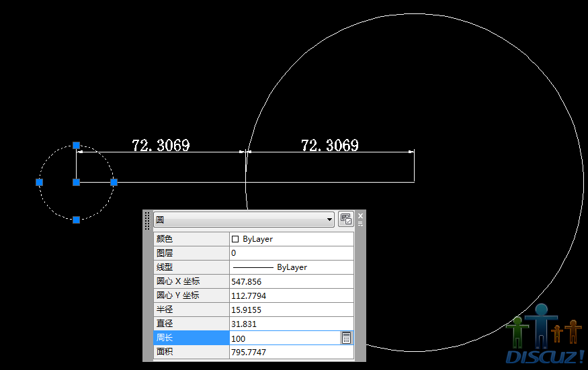Click the 圆心 Y 坐标 value 112.7794

[x=292, y=295]
